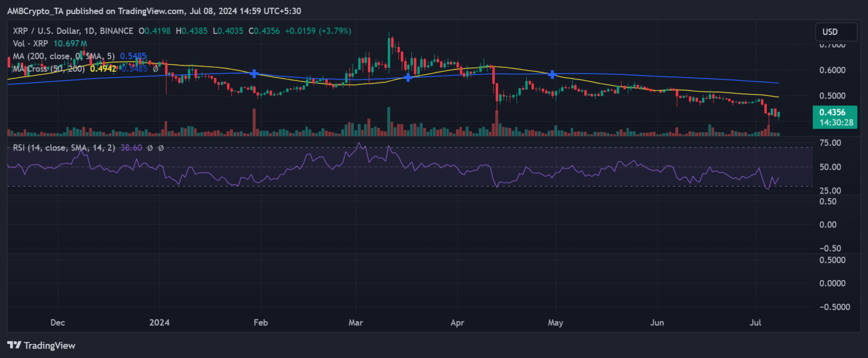Click the yellow 0.4942 MA Cross value
The width and height of the screenshot is (868, 358).
click(x=102, y=68)
